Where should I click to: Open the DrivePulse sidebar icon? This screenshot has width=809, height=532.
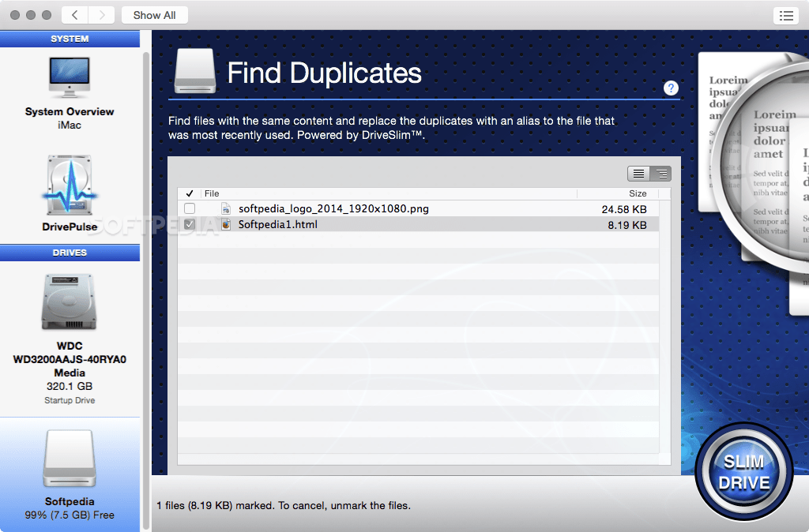pos(70,185)
